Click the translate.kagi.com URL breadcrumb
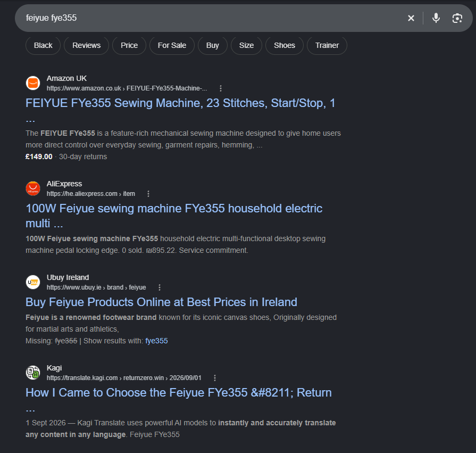The image size is (476, 453). click(124, 378)
